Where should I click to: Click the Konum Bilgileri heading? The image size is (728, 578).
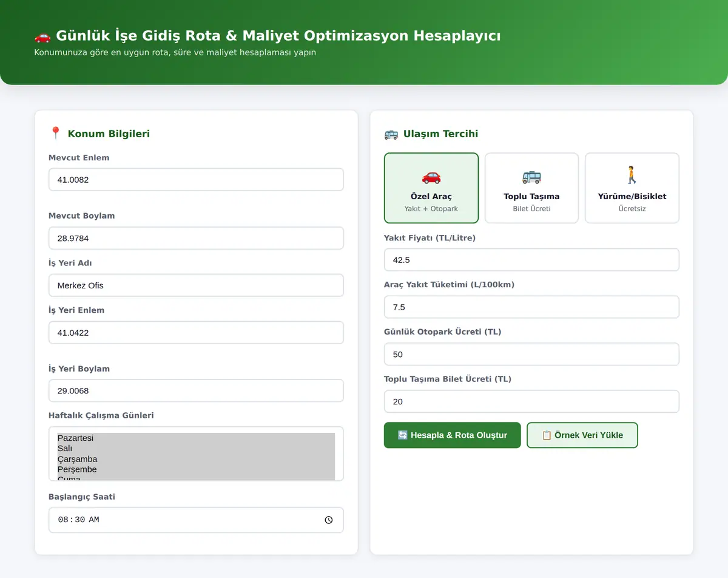pos(109,134)
